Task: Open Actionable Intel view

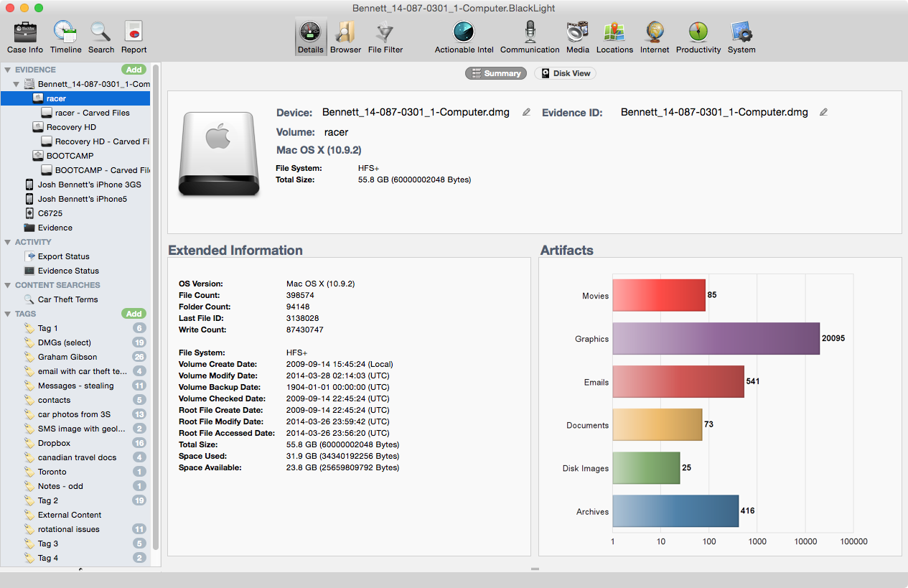Action: [464, 32]
